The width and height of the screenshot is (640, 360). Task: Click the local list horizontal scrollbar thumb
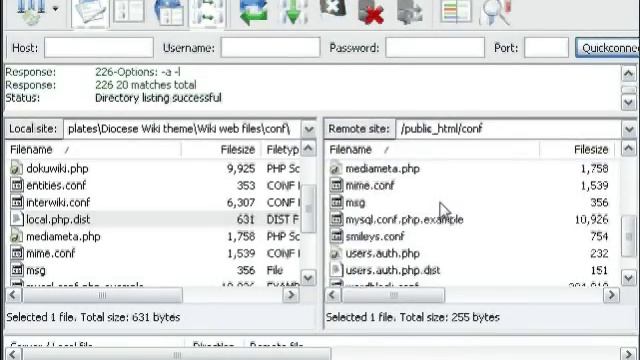(102, 295)
